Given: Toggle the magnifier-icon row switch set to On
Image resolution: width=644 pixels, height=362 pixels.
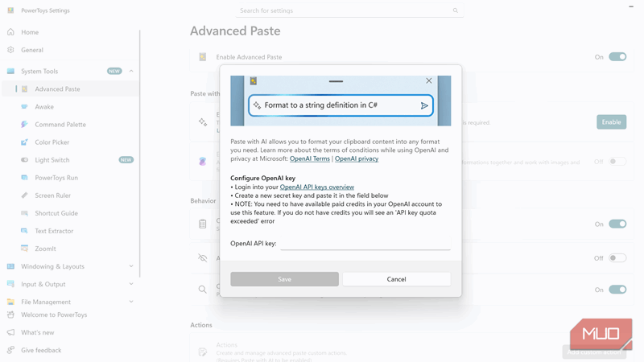Looking at the screenshot, I should (x=617, y=290).
